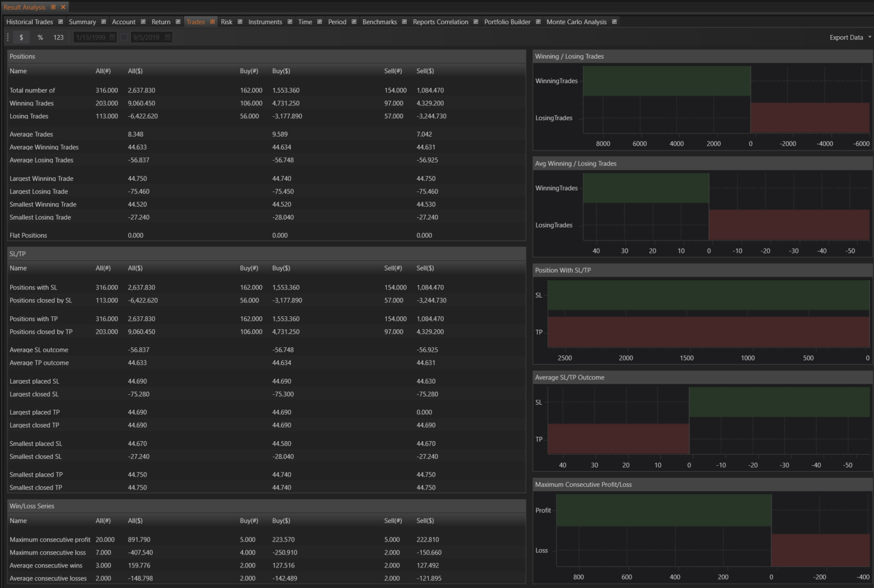The width and height of the screenshot is (874, 588).
Task: Click the green WinningTrades bar in top chart
Action: tap(666, 81)
